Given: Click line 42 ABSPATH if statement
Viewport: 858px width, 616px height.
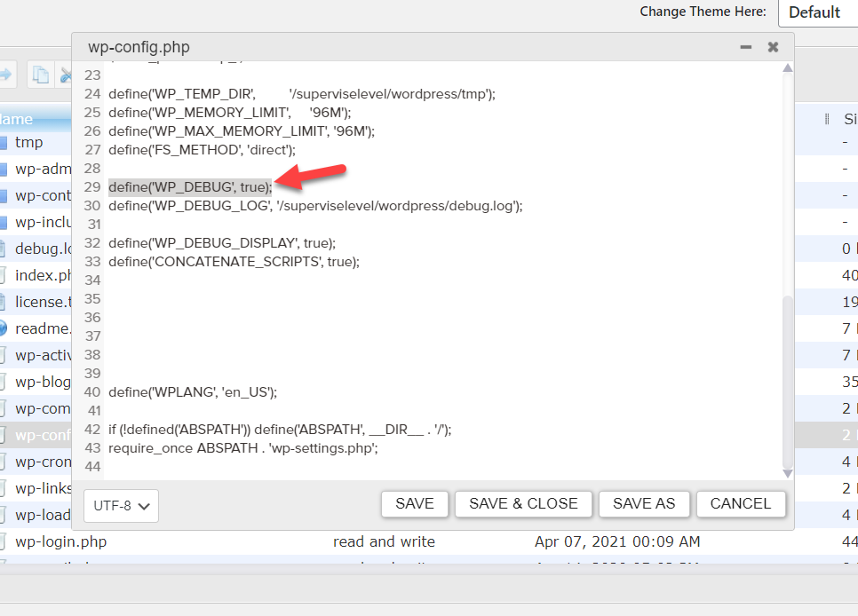Looking at the screenshot, I should (280, 430).
